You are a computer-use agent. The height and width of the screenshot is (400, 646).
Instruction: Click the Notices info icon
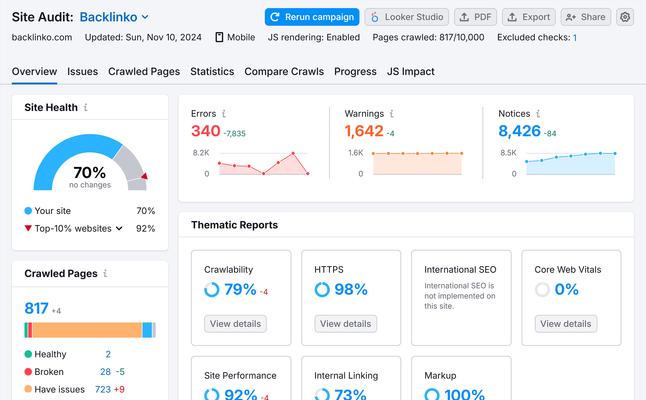point(538,113)
